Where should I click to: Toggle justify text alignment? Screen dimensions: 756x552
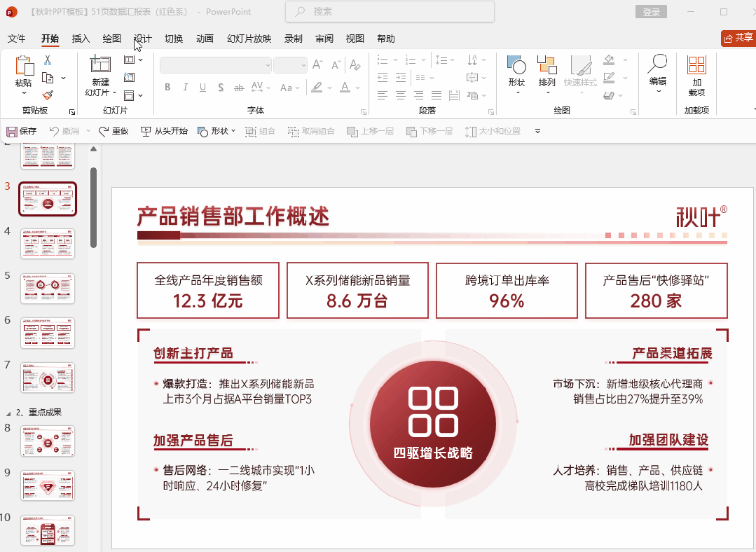tap(437, 95)
